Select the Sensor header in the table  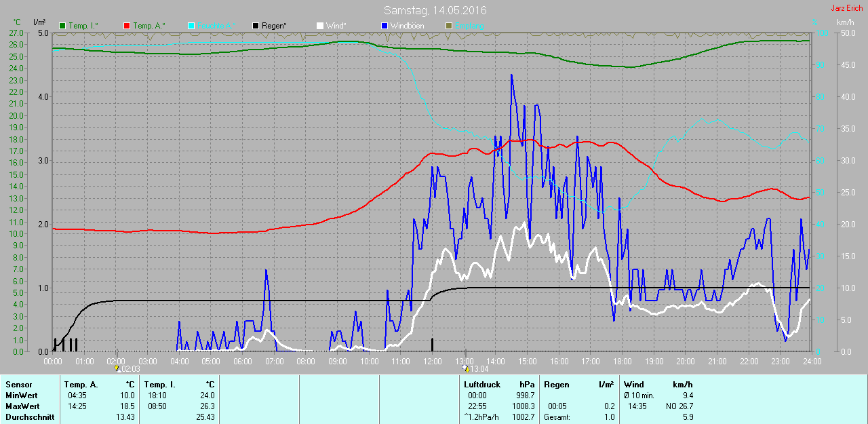pyautogui.click(x=18, y=385)
